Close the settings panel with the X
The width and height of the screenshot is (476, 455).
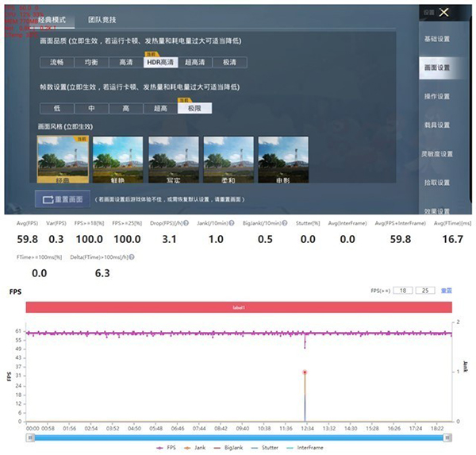(443, 13)
